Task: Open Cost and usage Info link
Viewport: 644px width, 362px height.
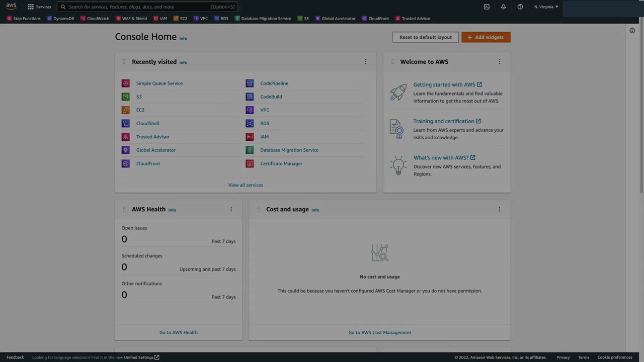Action: (x=315, y=210)
